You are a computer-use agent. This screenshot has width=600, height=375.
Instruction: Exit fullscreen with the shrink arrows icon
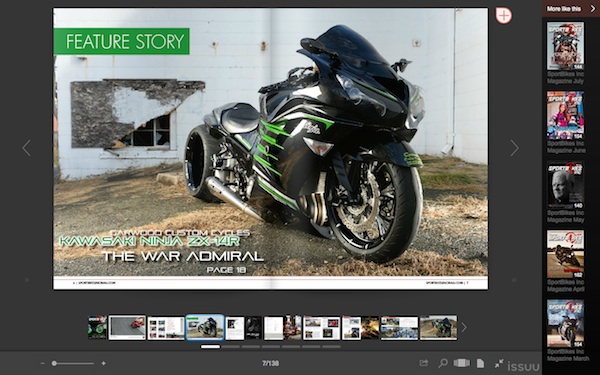tap(499, 363)
